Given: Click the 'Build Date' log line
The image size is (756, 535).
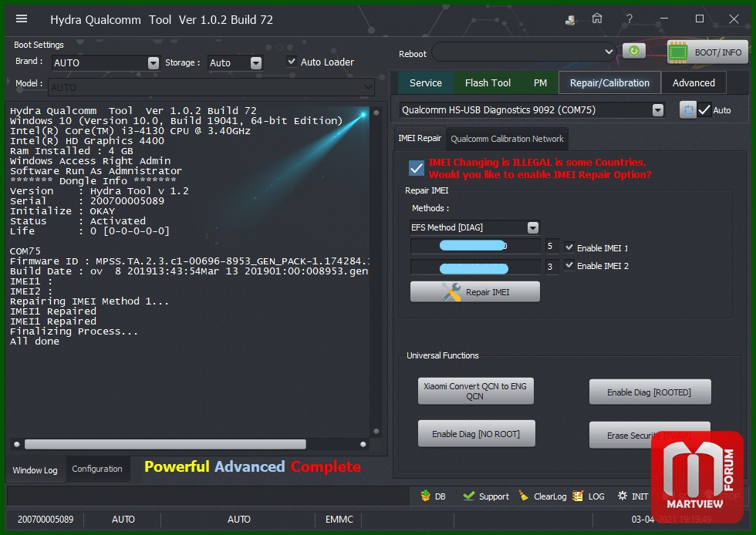Looking at the screenshot, I should (189, 271).
